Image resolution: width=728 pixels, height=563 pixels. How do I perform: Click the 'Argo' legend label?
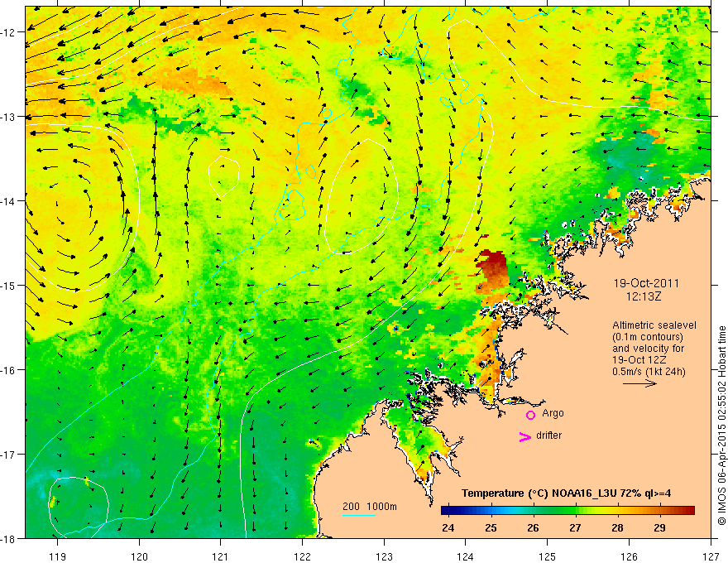coord(553,413)
